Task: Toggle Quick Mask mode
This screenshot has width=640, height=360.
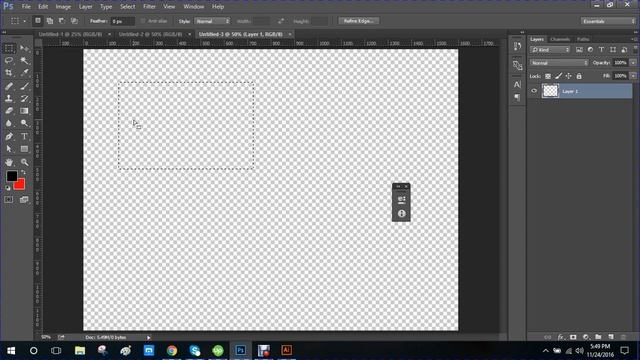Action: 9,200
